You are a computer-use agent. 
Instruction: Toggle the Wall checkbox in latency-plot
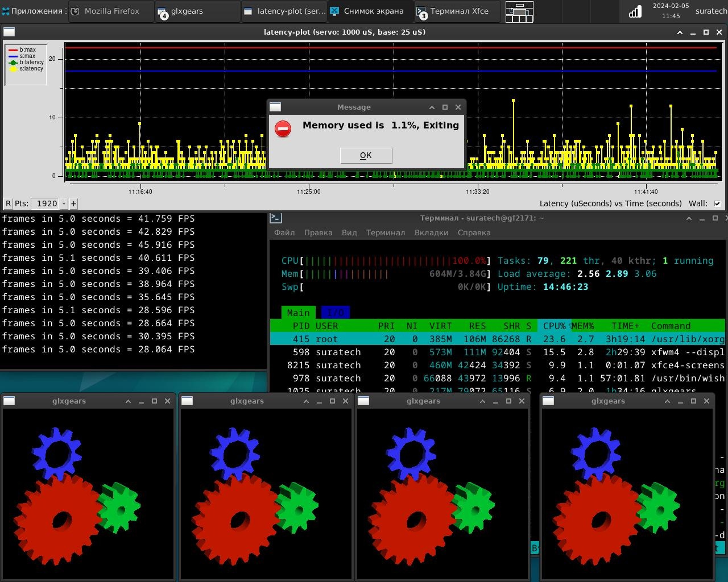(717, 203)
